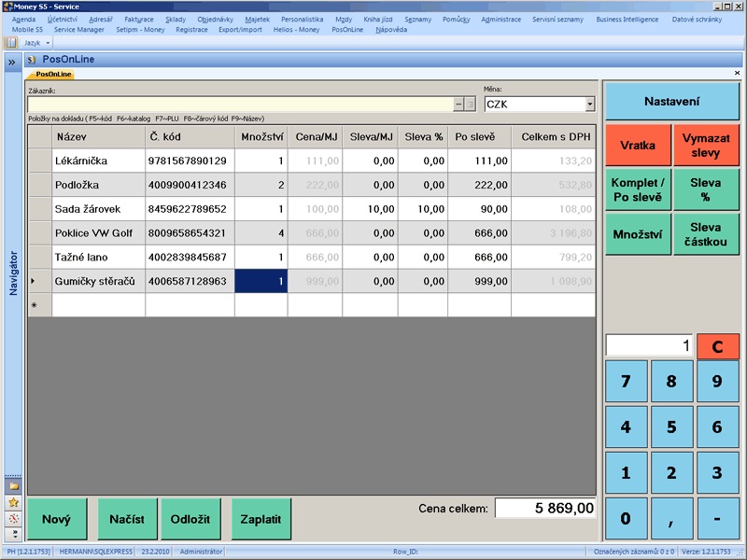Tap the keypad comma key
The image size is (747, 560).
pos(671,518)
